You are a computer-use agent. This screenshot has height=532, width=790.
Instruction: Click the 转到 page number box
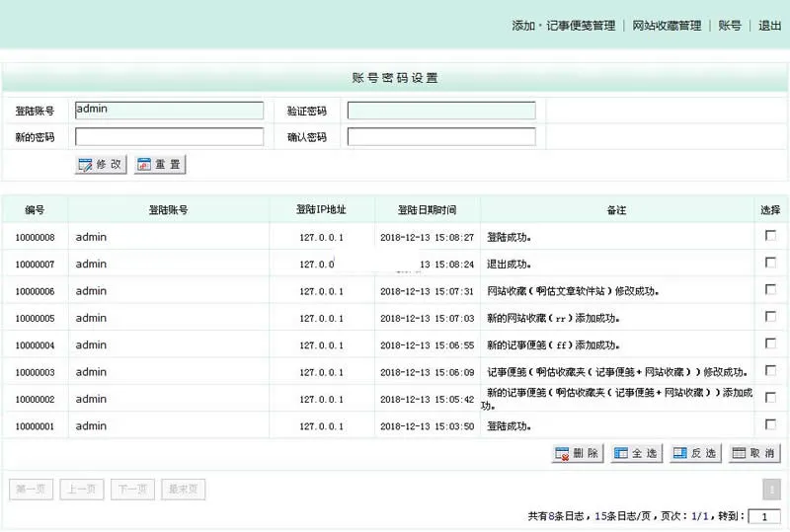(x=763, y=516)
